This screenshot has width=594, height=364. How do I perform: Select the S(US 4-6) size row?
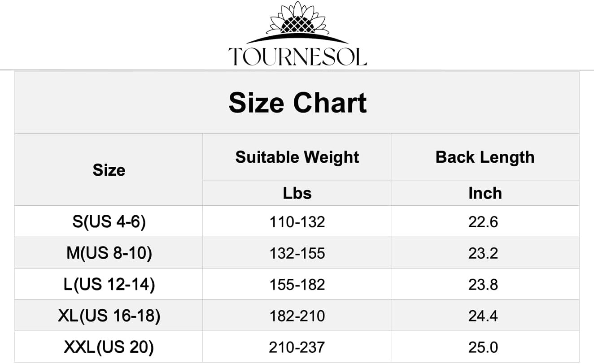coord(297,221)
